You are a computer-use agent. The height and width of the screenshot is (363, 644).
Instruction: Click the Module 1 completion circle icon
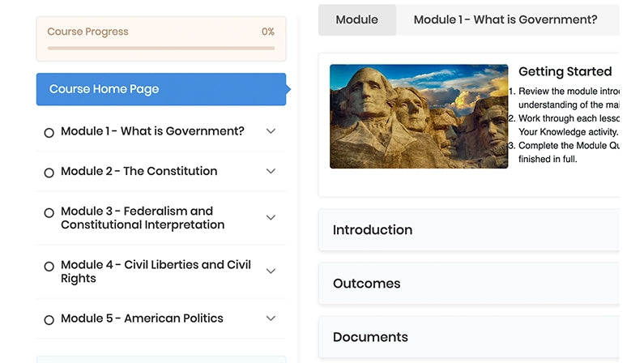pyautogui.click(x=49, y=133)
